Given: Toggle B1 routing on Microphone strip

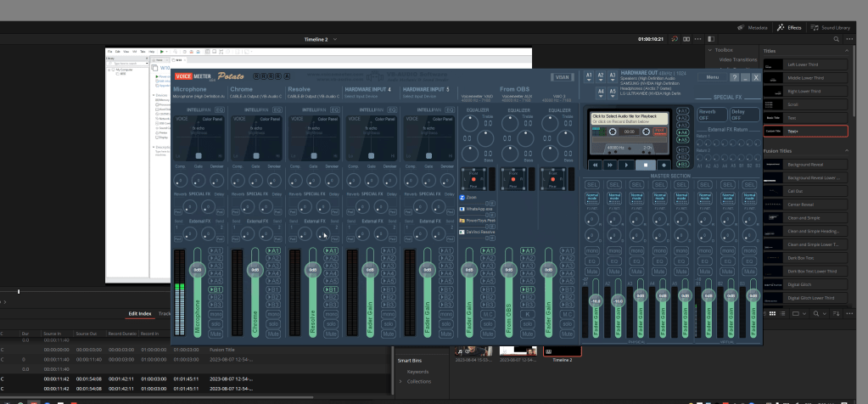Looking at the screenshot, I should point(216,289).
